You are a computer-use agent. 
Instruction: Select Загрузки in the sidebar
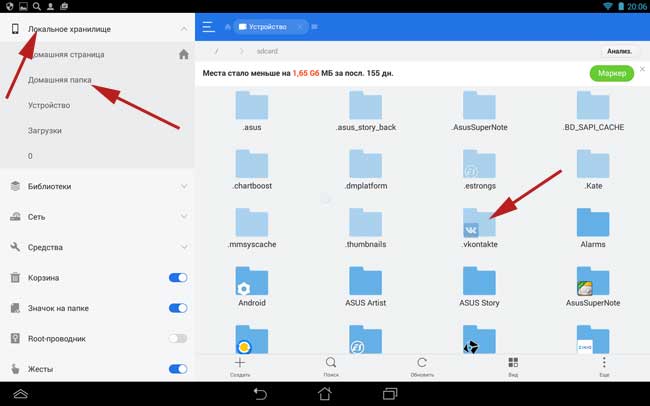[x=46, y=130]
